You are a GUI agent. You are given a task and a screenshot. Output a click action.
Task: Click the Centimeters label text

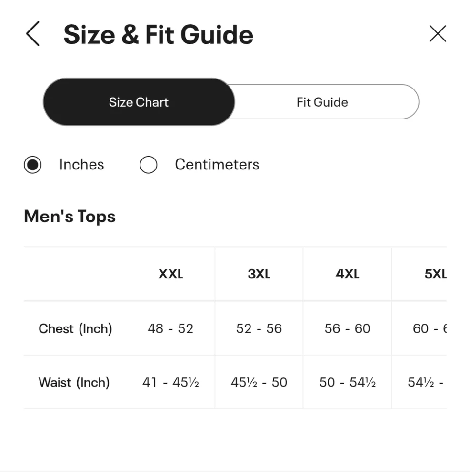tap(217, 165)
